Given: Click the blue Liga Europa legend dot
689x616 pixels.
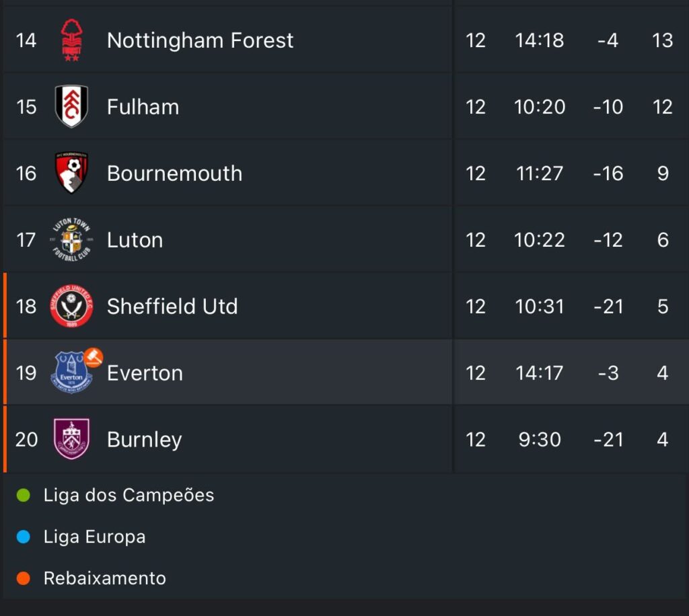Looking at the screenshot, I should coord(24,537).
